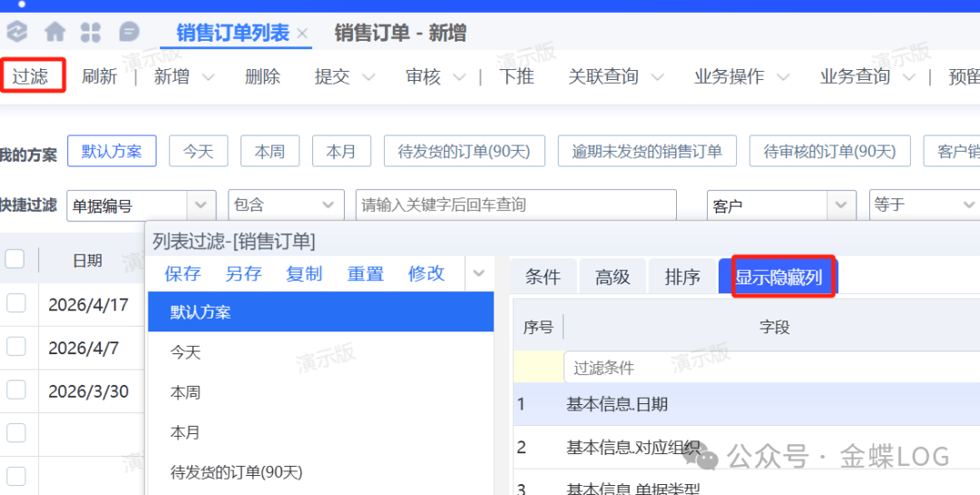Select 本周 in the filter scheme list
980x495 pixels.
coord(185,392)
